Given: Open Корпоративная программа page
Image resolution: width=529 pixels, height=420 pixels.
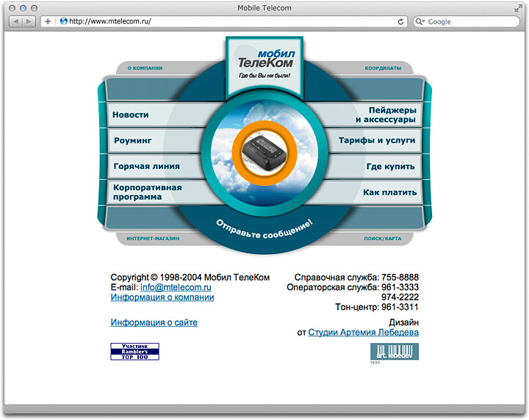Looking at the screenshot, I should 148,192.
